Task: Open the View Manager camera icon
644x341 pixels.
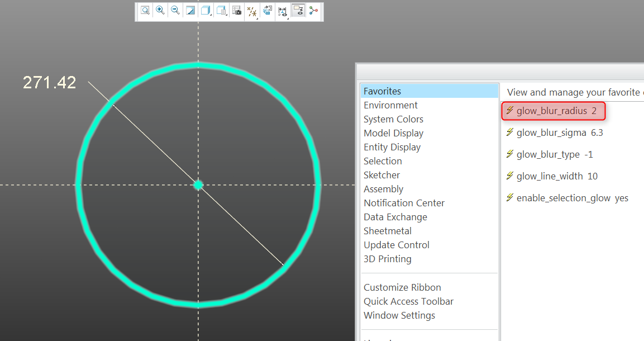Action: [x=237, y=11]
